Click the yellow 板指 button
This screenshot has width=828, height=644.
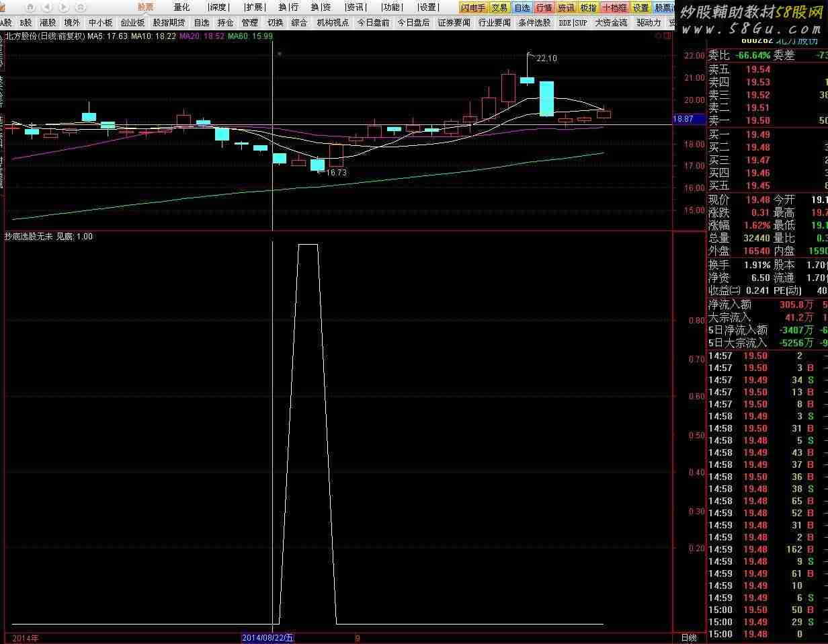pos(588,8)
